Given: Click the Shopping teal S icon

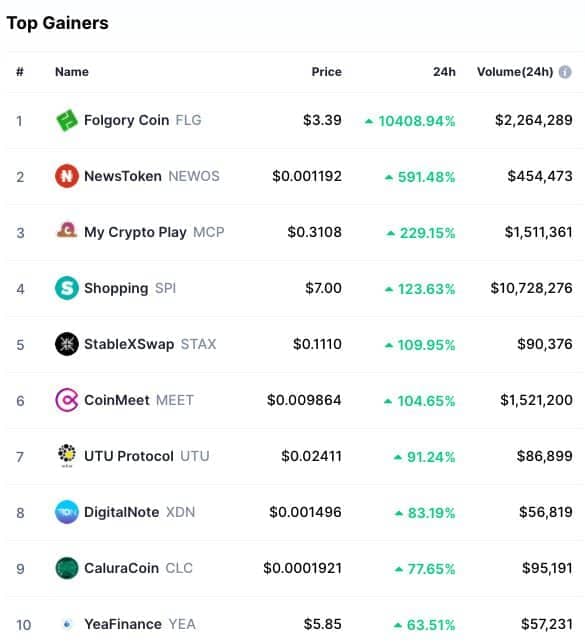Looking at the screenshot, I should coord(67,288).
